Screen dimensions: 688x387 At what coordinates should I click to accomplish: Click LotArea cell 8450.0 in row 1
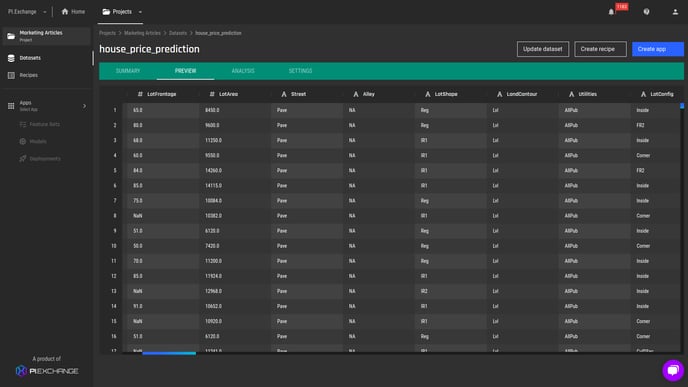tap(235, 110)
